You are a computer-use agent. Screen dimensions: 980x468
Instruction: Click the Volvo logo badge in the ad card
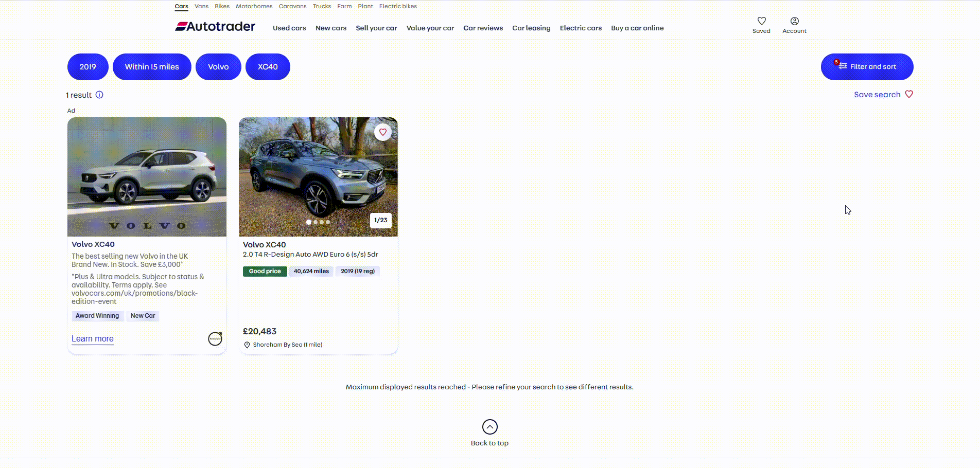click(215, 339)
